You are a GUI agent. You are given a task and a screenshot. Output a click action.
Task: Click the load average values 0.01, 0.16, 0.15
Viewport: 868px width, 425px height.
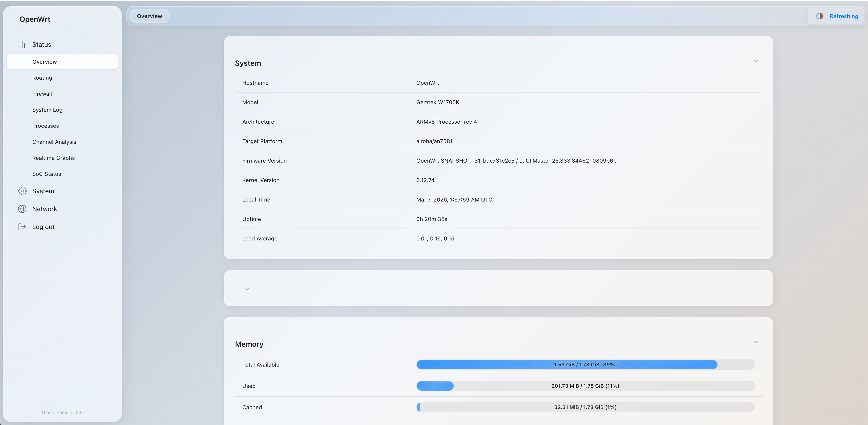[x=435, y=239]
